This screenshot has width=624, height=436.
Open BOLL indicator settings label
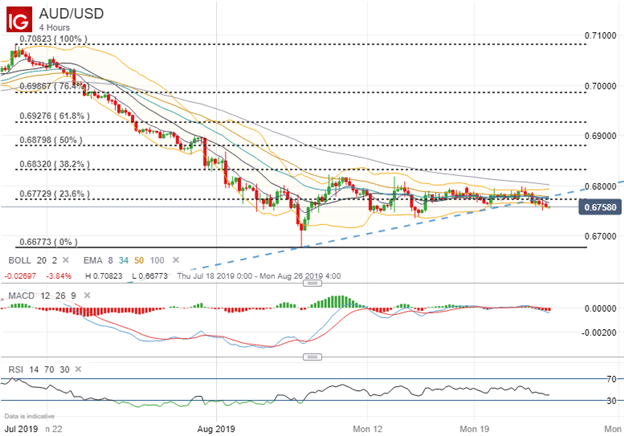20,261
